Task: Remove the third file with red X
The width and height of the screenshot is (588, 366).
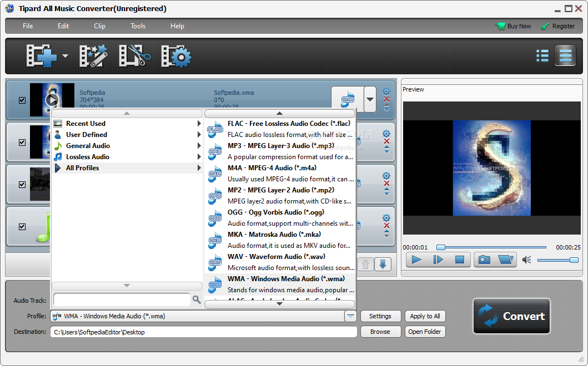Action: pyautogui.click(x=386, y=184)
